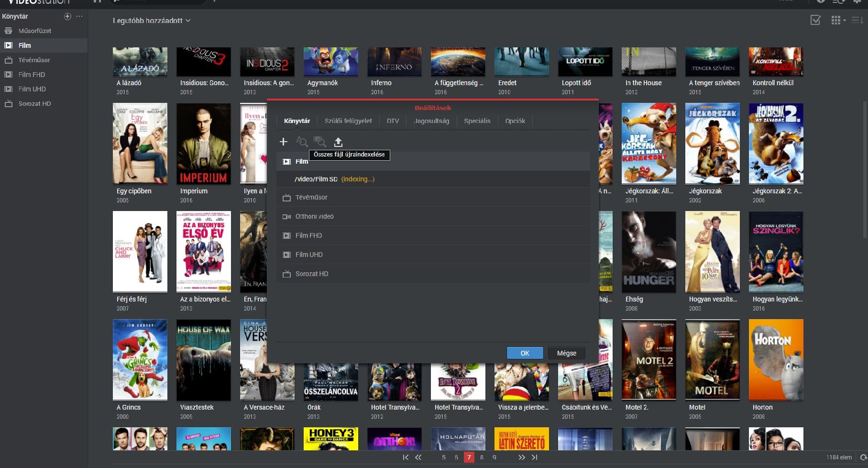
Task: Open the A Grincs movie poster
Action: 140,360
